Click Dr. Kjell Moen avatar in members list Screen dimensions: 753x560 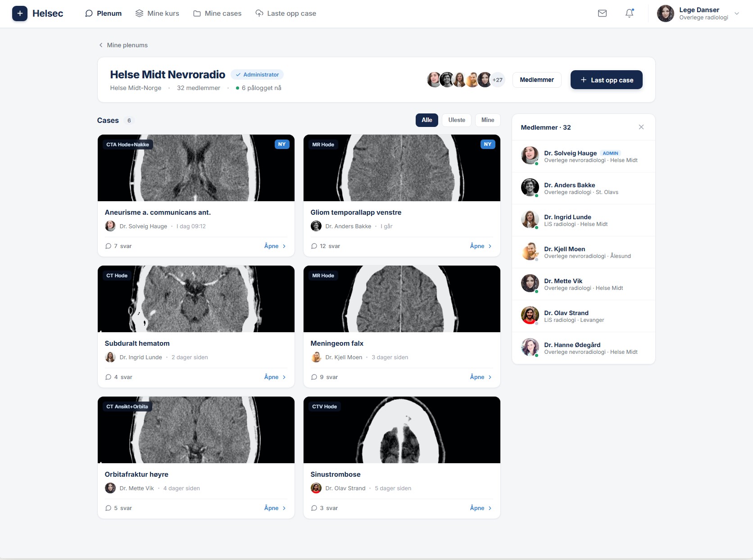530,251
